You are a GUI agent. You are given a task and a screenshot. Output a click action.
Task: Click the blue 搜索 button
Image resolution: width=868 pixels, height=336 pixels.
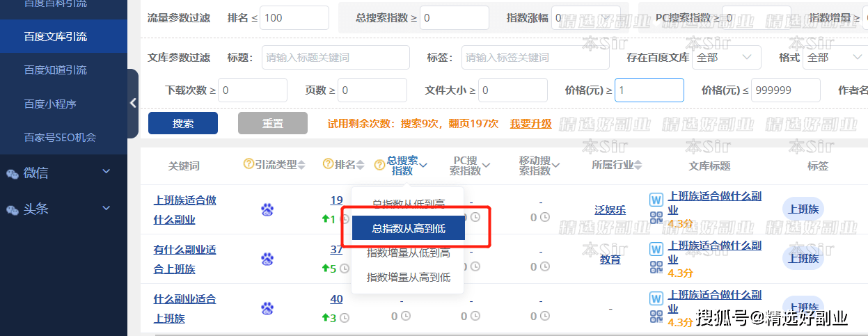[183, 123]
